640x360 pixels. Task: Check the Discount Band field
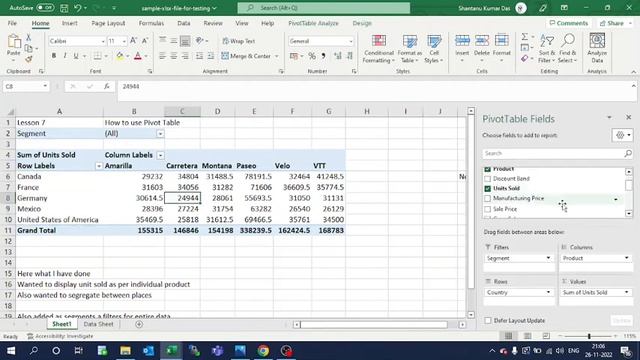tap(487, 179)
